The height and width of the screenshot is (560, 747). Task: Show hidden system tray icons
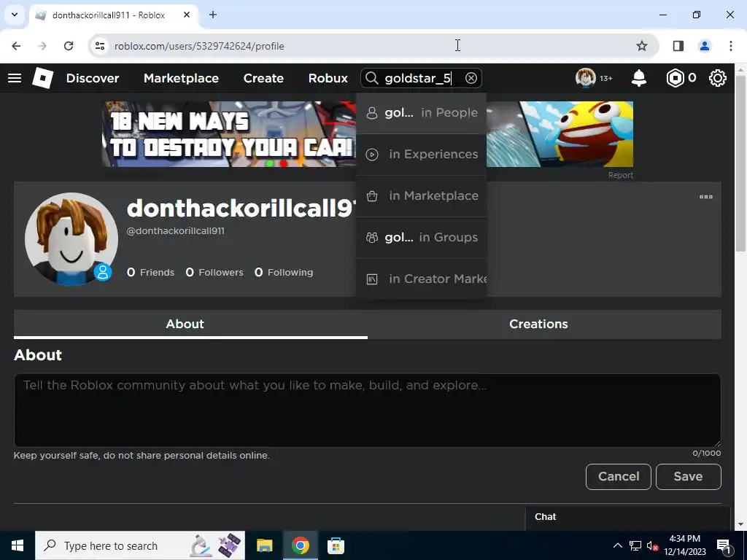tap(617, 545)
